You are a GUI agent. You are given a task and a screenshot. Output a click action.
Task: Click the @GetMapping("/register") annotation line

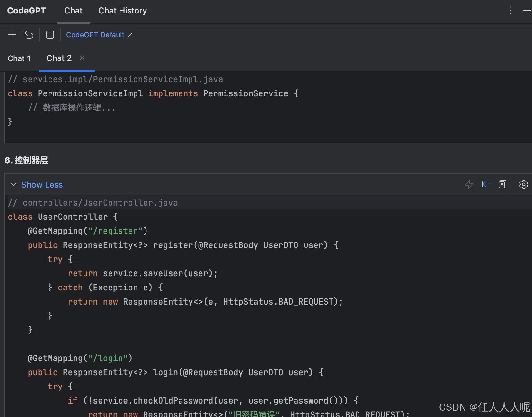88,231
